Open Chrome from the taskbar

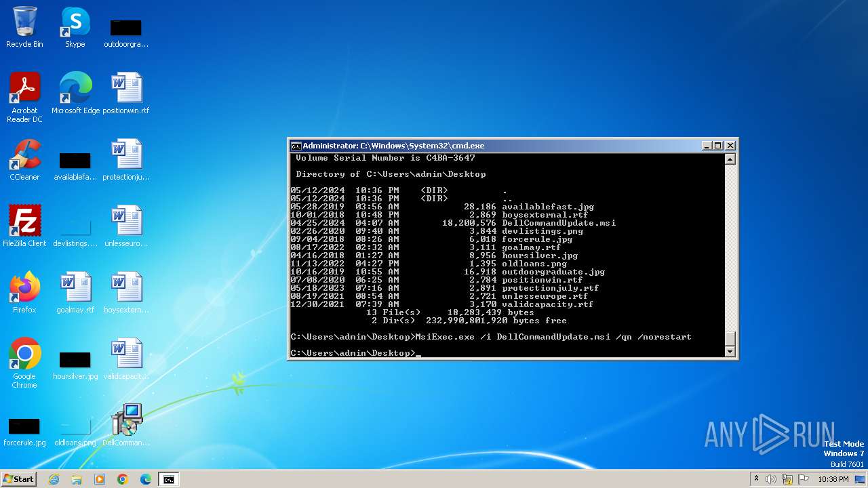coord(123,479)
